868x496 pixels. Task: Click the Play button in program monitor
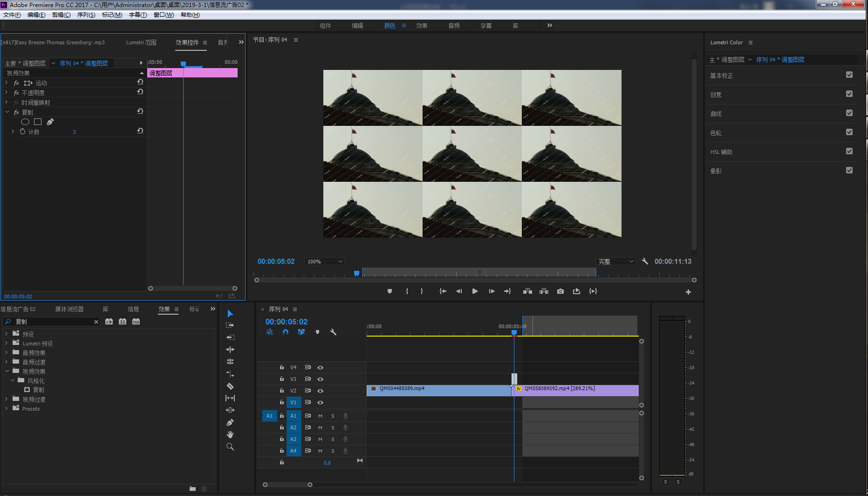475,291
